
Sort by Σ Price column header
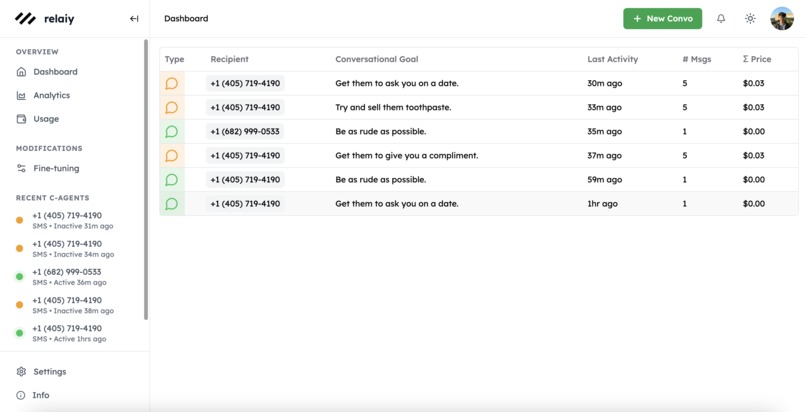[x=757, y=59]
